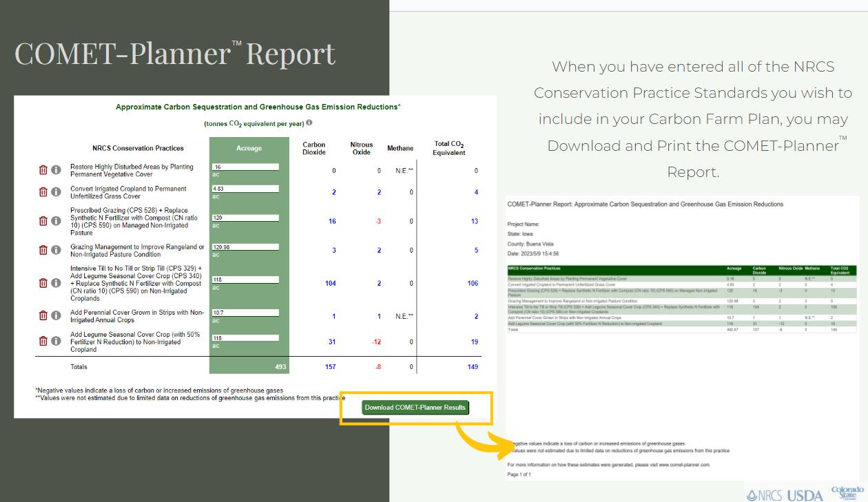This screenshot has width=868, height=502.
Task: Edit acreage field showing 10.7
Action: pos(245,312)
